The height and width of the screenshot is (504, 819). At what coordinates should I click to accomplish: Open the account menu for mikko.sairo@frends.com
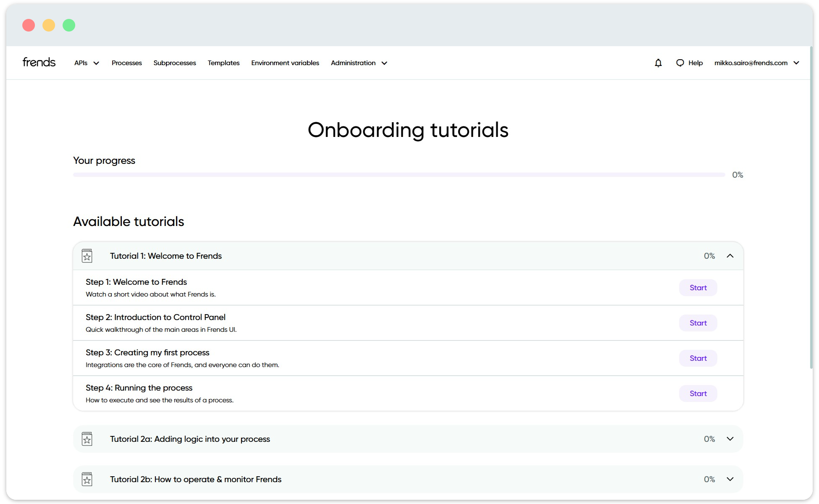point(756,63)
